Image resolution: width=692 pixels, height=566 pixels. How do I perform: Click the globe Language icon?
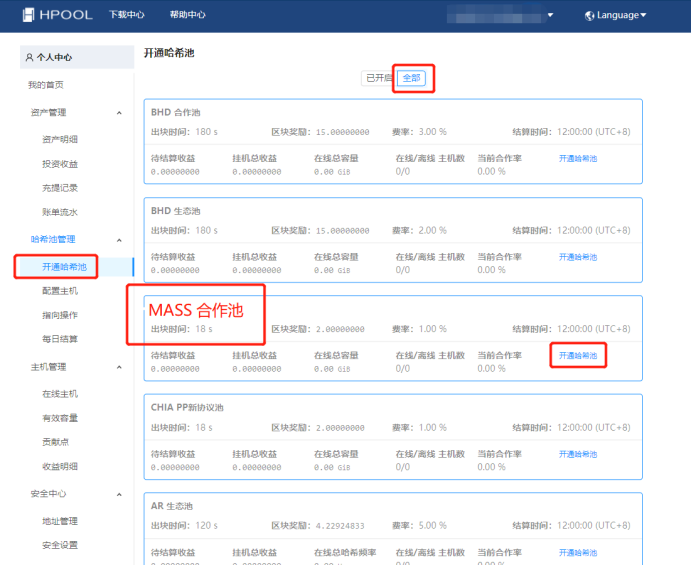(x=589, y=15)
